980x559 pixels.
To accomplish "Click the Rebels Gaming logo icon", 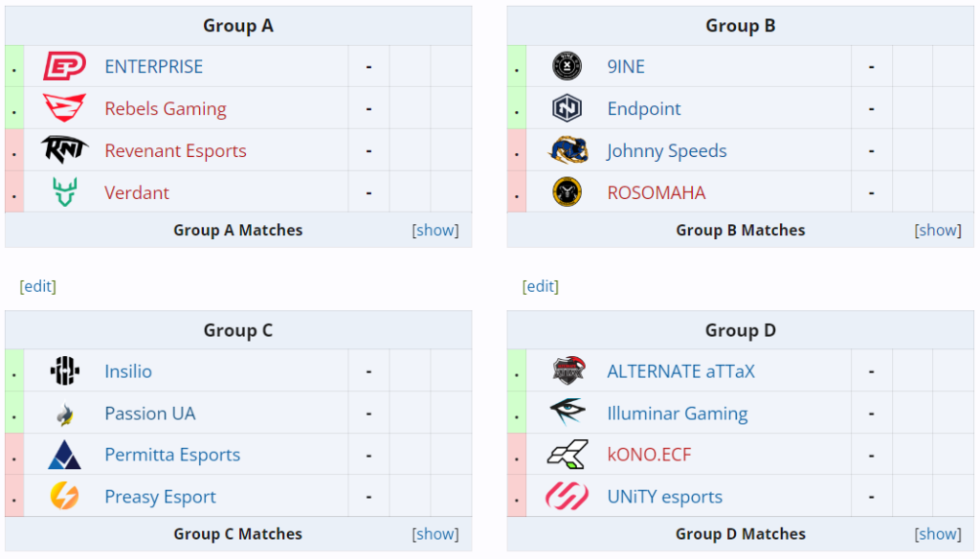I will point(64,108).
